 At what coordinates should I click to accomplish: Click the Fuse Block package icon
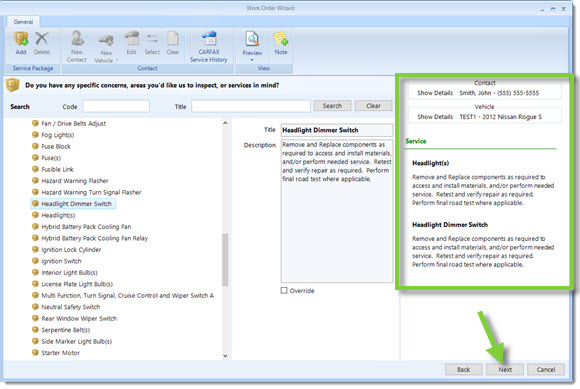point(36,146)
